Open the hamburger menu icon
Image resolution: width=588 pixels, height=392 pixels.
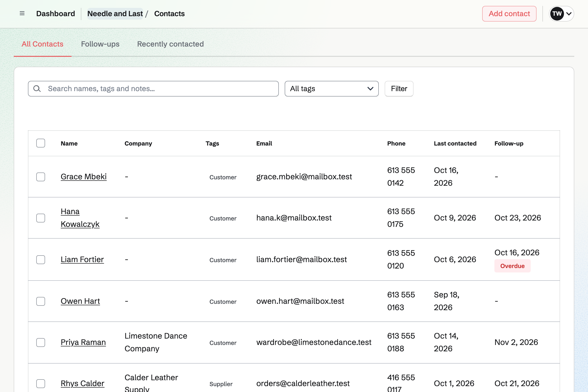[x=22, y=13]
